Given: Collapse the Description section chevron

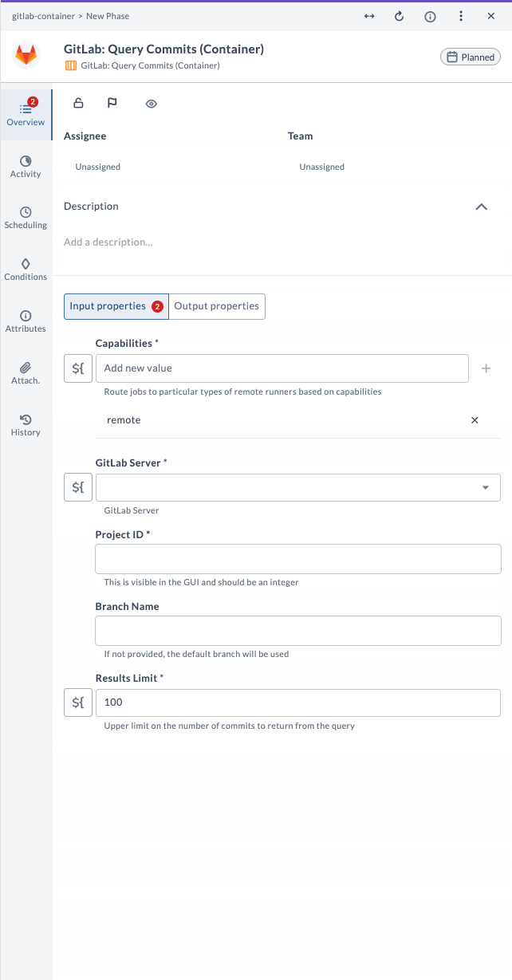Looking at the screenshot, I should 481,207.
